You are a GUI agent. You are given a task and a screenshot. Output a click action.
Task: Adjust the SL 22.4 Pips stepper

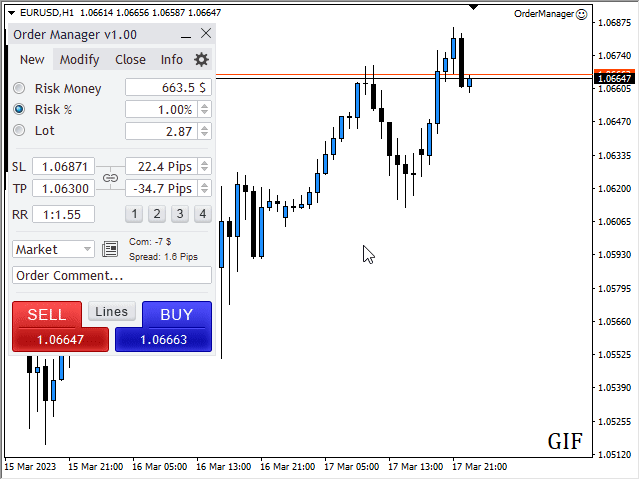pos(204,167)
